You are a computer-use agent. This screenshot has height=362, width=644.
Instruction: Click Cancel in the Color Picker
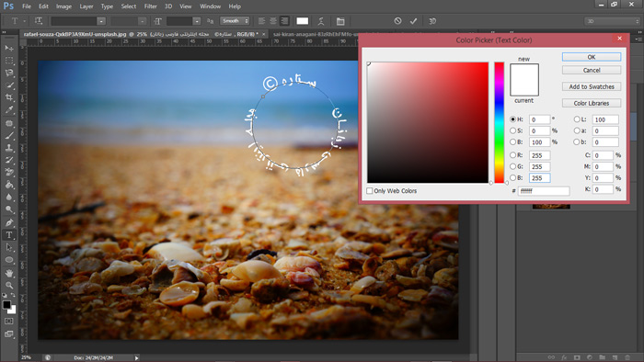(592, 70)
